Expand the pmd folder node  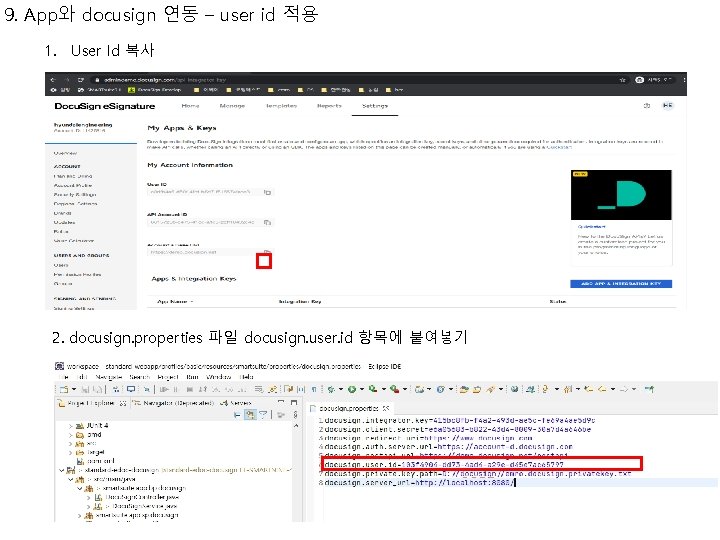pos(71,435)
